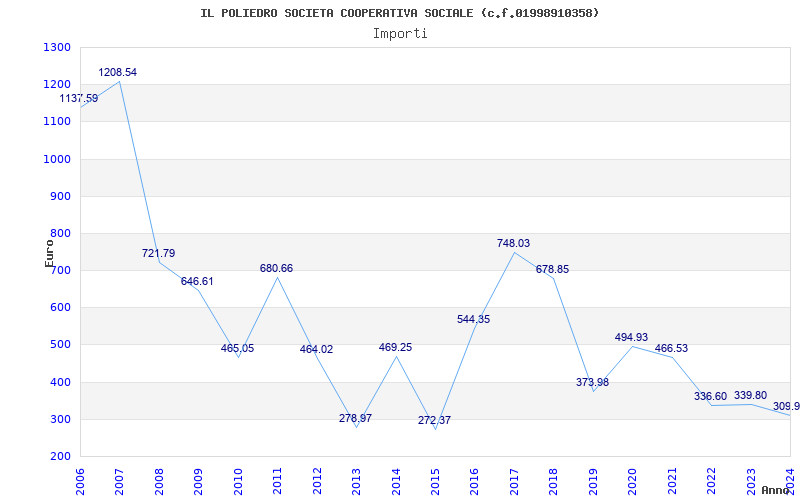800x500 pixels.
Task: Click the 339.80 value label
Action: click(750, 395)
